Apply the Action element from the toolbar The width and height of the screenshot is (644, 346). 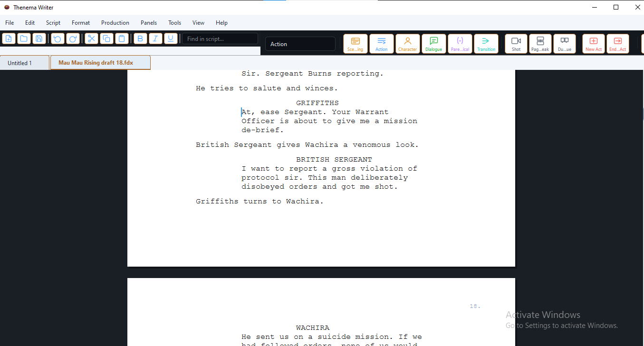pyautogui.click(x=382, y=44)
